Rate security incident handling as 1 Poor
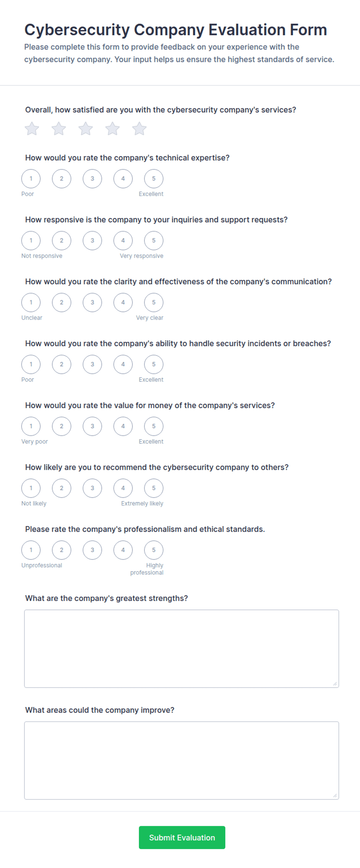 point(31,365)
